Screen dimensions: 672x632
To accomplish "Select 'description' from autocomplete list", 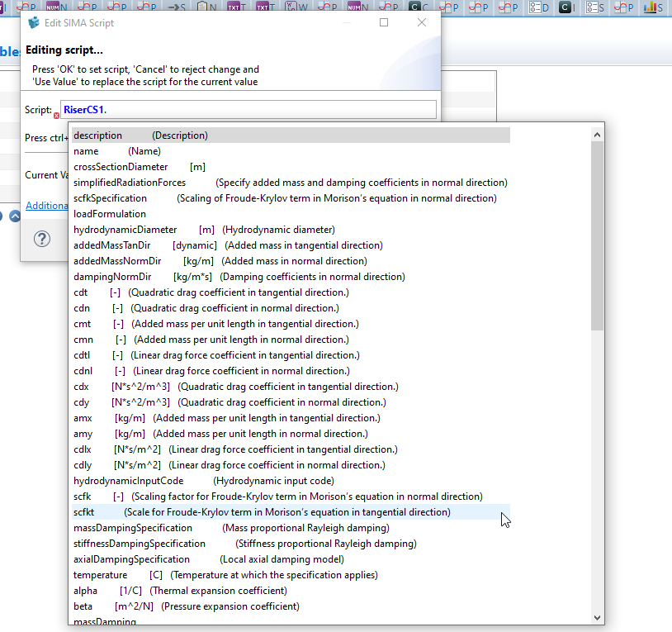I will click(97, 135).
